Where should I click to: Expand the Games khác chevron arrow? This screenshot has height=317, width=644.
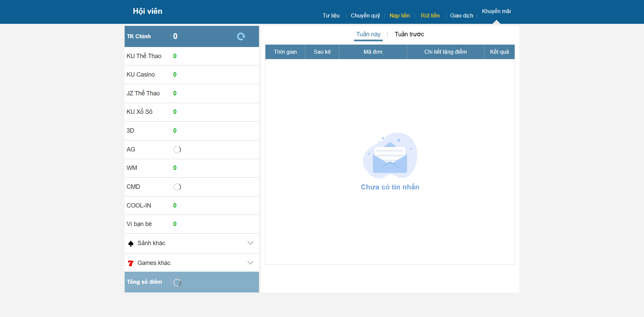click(250, 263)
